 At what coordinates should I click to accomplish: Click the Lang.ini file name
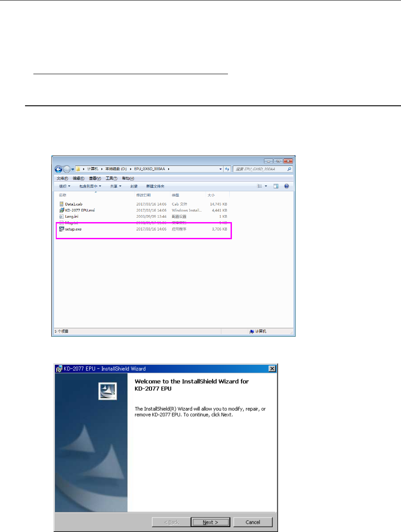[x=72, y=216]
